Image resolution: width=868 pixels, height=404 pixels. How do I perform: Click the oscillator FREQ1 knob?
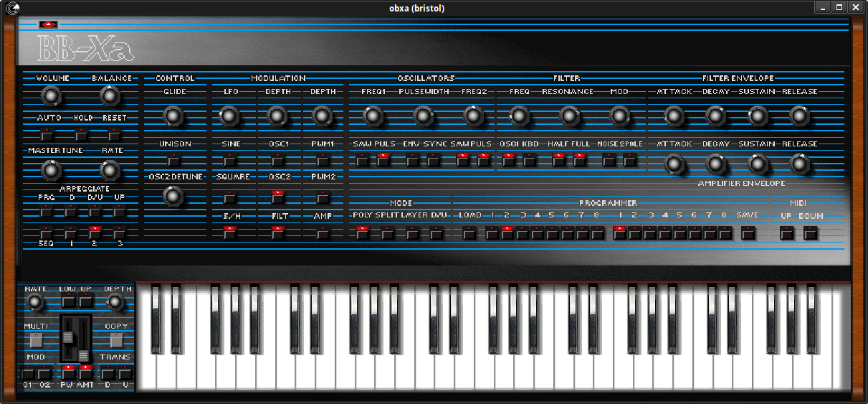point(372,115)
